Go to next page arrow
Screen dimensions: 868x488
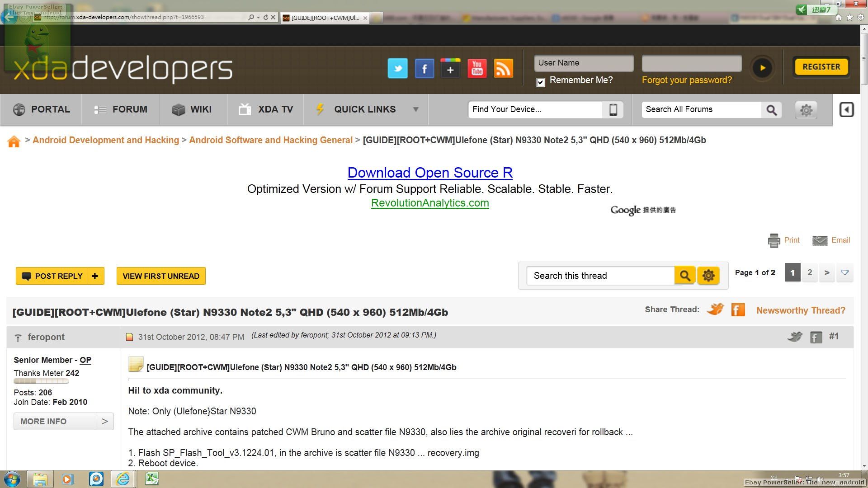pyautogui.click(x=827, y=272)
